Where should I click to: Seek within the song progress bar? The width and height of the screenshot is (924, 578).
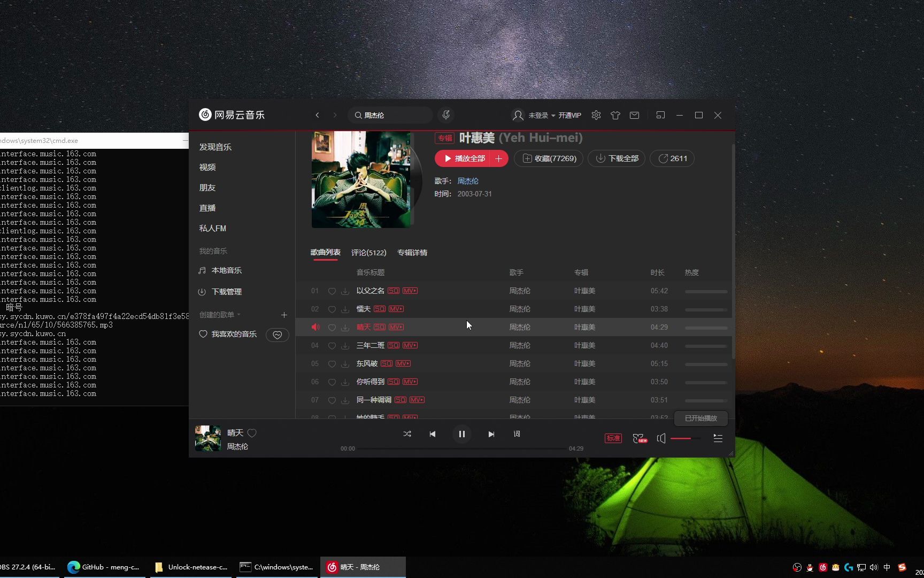click(462, 448)
